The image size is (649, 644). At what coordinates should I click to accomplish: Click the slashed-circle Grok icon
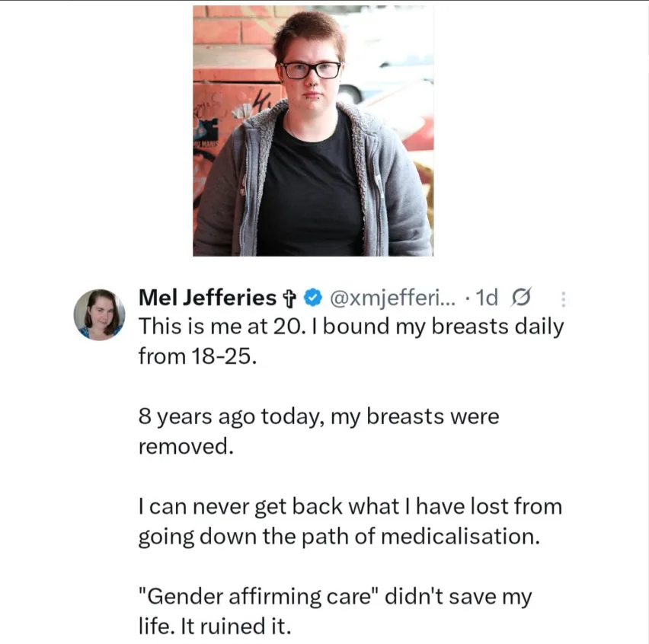point(523,297)
